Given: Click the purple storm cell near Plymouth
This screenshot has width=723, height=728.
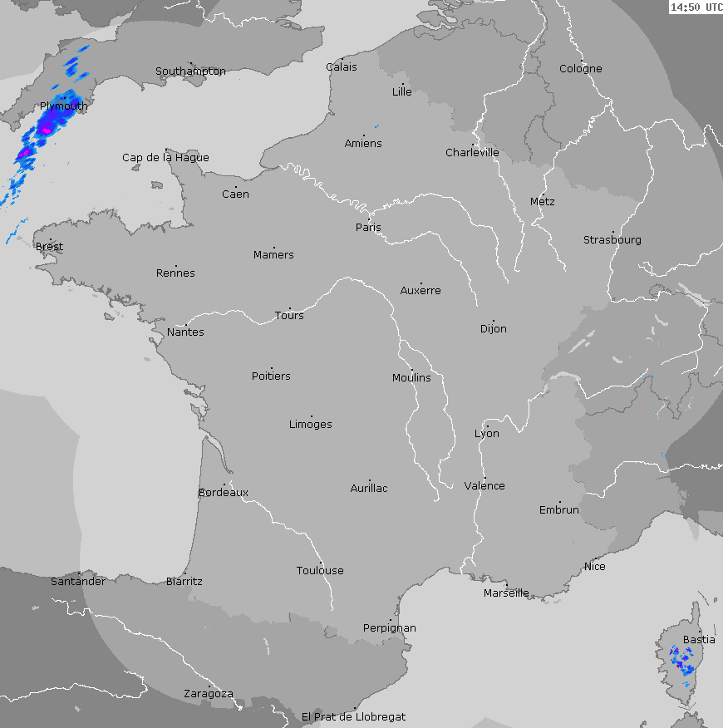Looking at the screenshot, I should pos(46,129).
